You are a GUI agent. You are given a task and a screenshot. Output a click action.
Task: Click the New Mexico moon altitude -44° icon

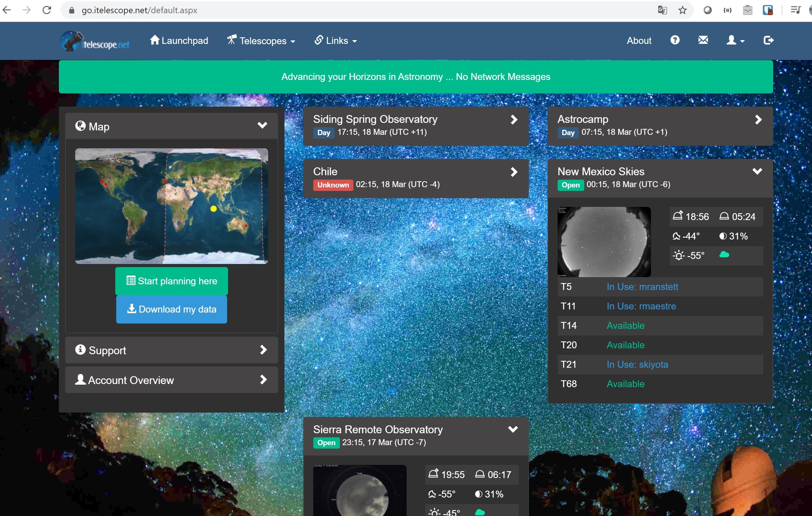676,236
